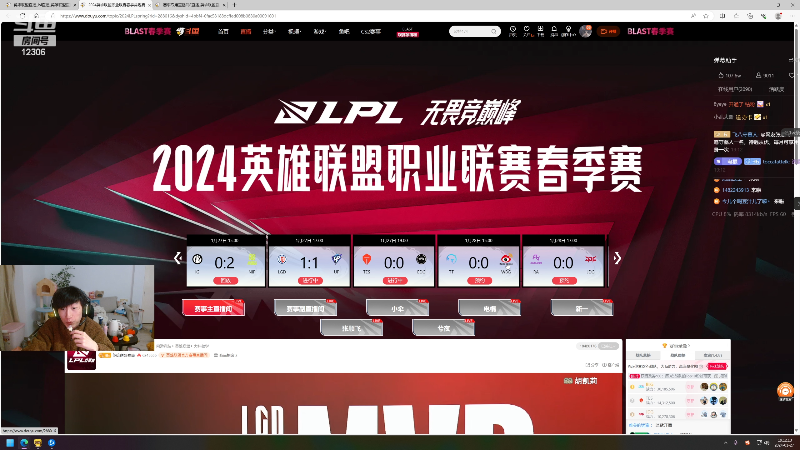800x450 pixels.
Task: Click the red LIVE event badge in header
Action: (x=407, y=33)
